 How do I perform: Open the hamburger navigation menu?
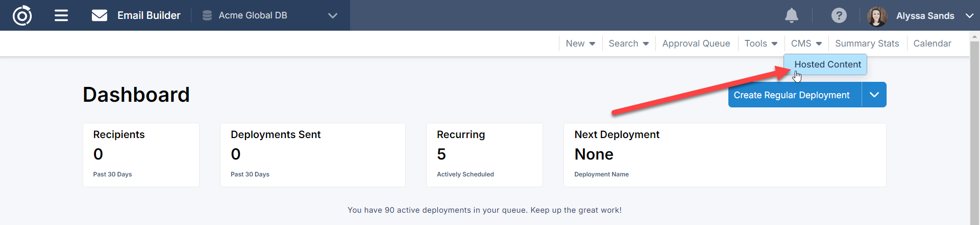[61, 15]
